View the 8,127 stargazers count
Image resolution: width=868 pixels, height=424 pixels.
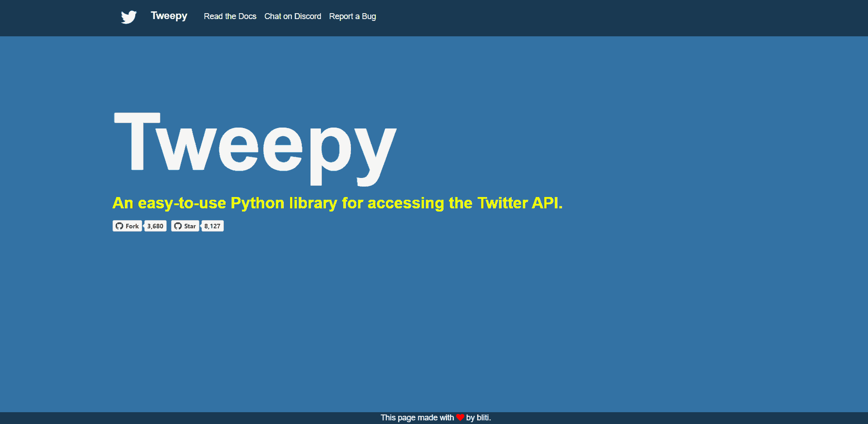coord(212,226)
